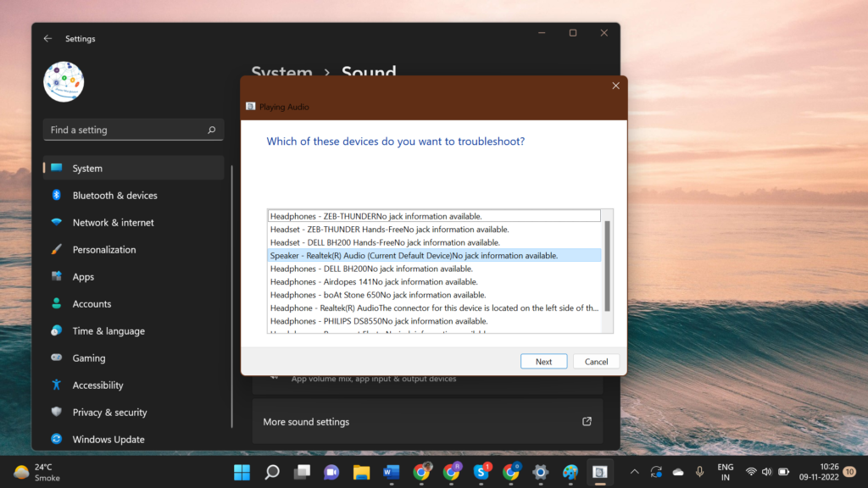Open Skype from the taskbar

click(481, 472)
